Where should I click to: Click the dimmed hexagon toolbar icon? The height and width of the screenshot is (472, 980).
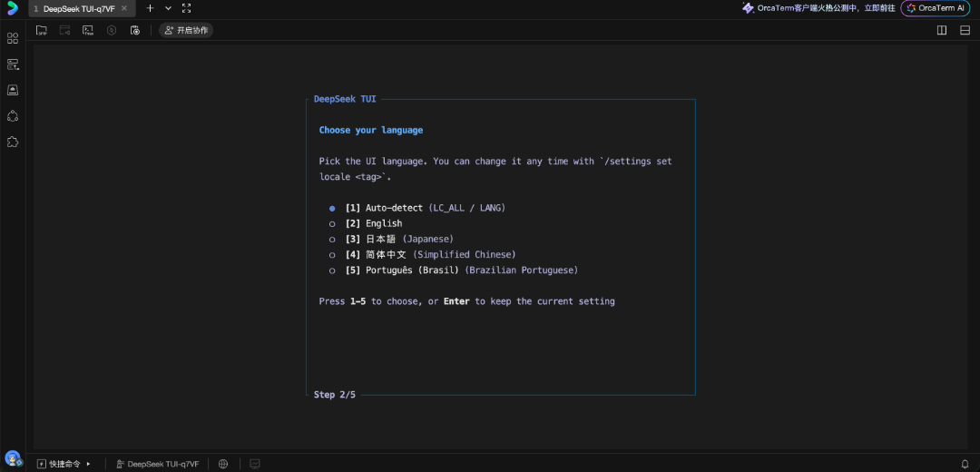click(x=112, y=30)
